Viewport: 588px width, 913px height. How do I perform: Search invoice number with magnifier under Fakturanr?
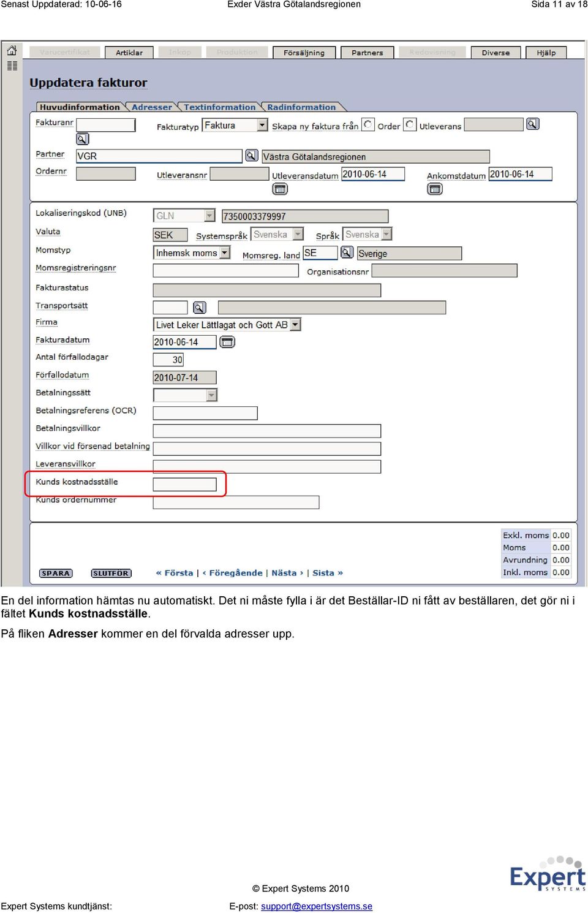(x=83, y=139)
